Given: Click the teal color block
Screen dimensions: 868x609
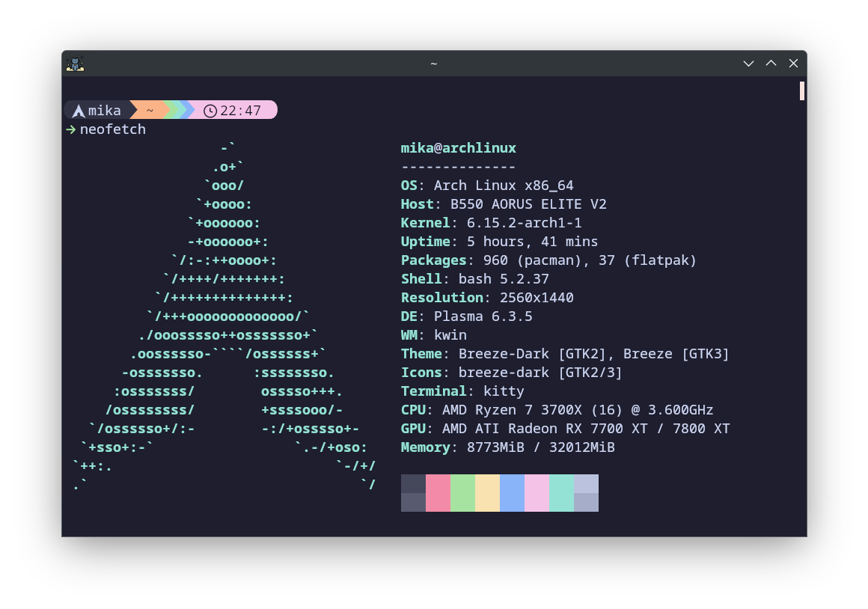Looking at the screenshot, I should [561, 493].
